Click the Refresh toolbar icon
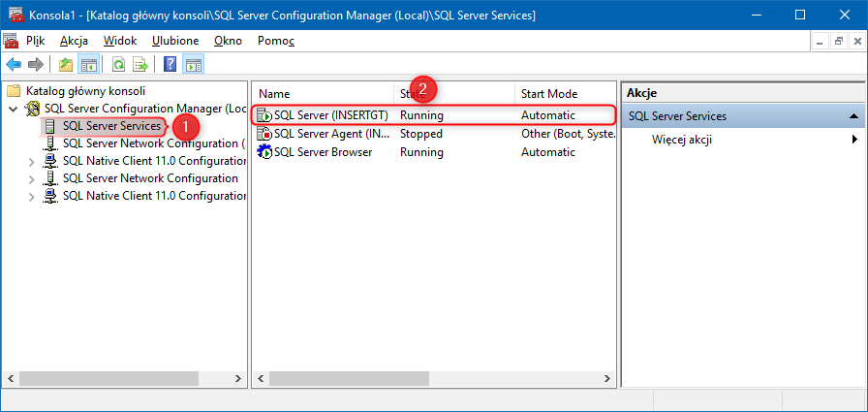This screenshot has width=868, height=412. pyautogui.click(x=118, y=65)
